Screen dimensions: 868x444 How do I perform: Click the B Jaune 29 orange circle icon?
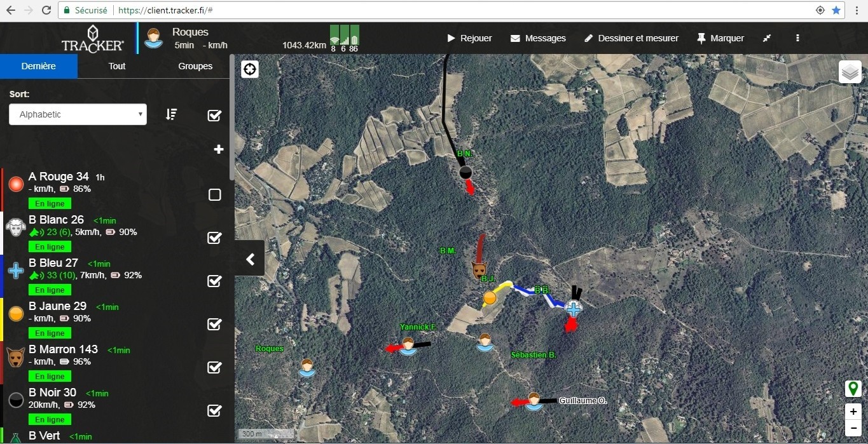(17, 314)
